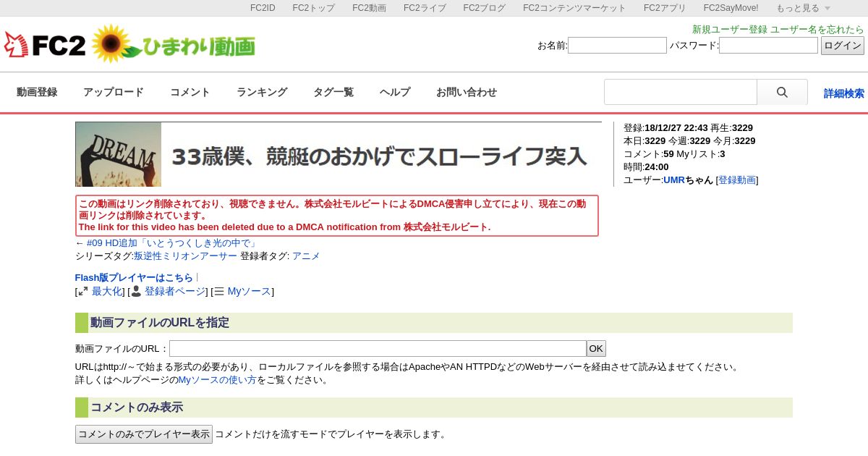Open ランキング nav item

tap(262, 92)
